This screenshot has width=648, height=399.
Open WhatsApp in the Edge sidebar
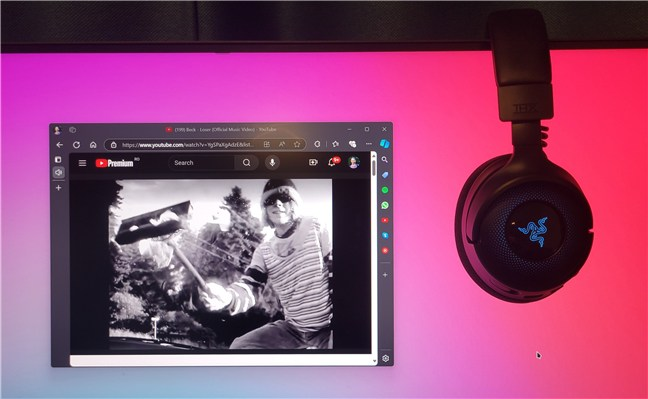(385, 205)
